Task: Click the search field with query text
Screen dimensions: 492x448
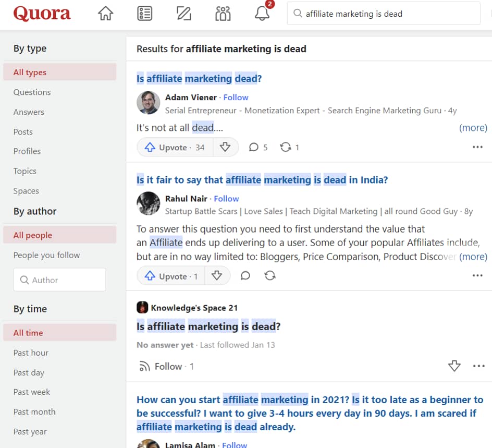Action: tap(384, 14)
